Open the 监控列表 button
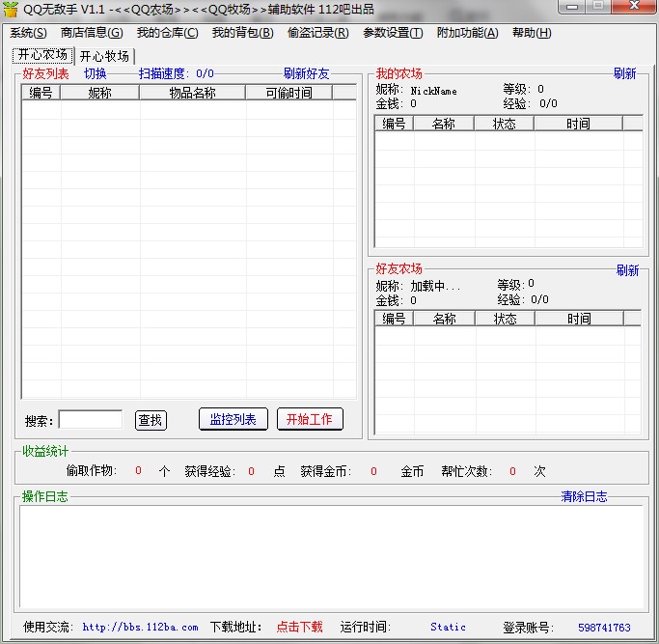This screenshot has width=659, height=644. (x=233, y=419)
